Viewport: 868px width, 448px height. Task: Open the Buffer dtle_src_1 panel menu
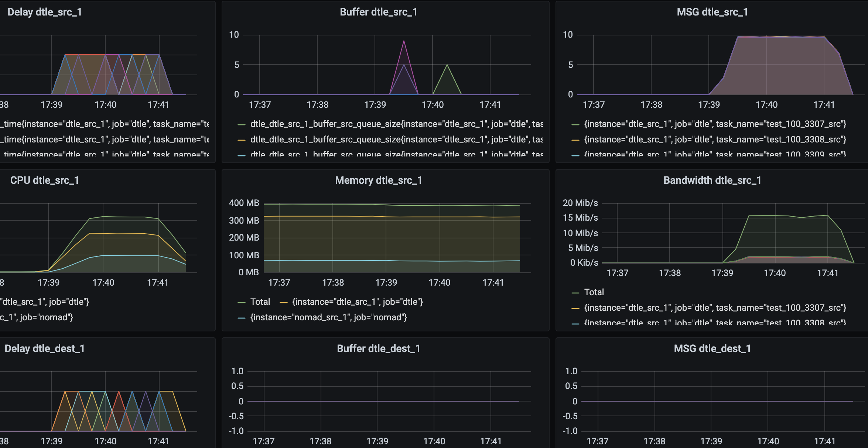coord(379,12)
